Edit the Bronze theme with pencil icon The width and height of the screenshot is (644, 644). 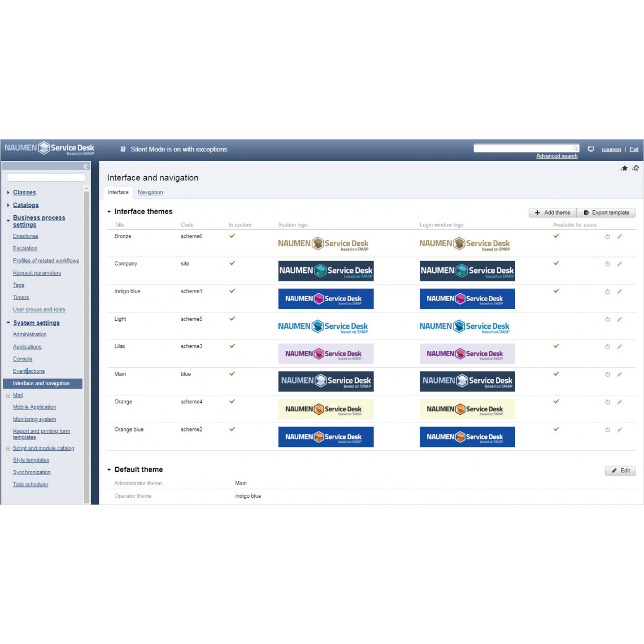point(619,237)
